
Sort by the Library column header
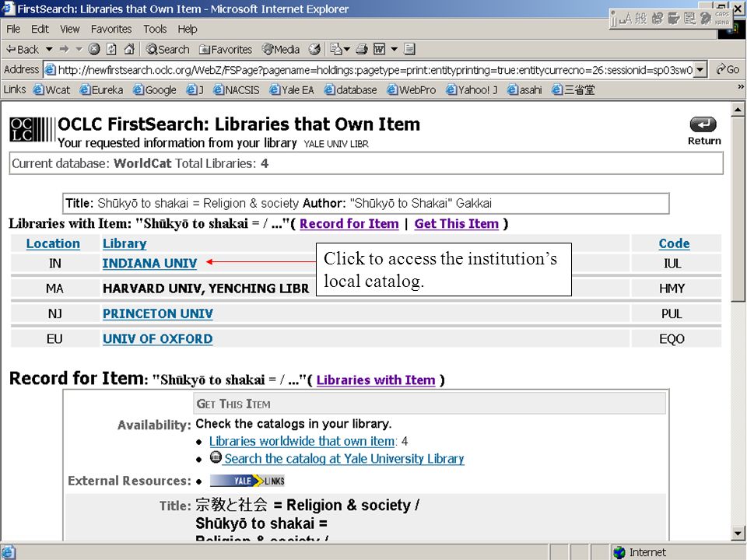click(124, 243)
